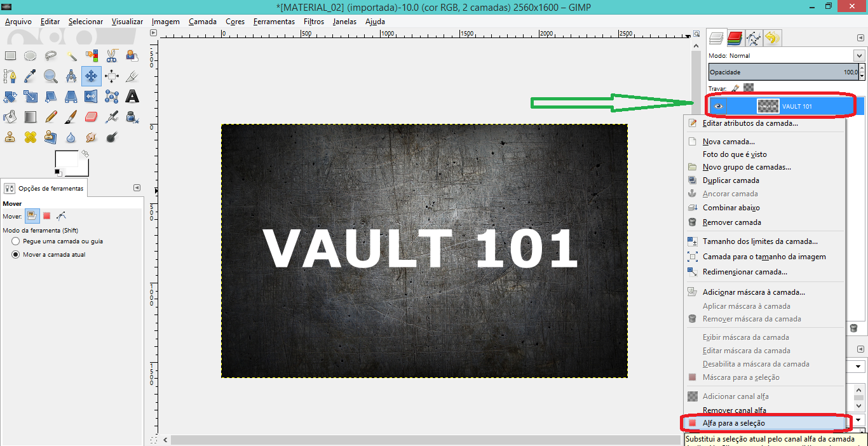This screenshot has height=446, width=868.
Task: Select 'Mover a camada atual' radio option
Action: click(16, 255)
